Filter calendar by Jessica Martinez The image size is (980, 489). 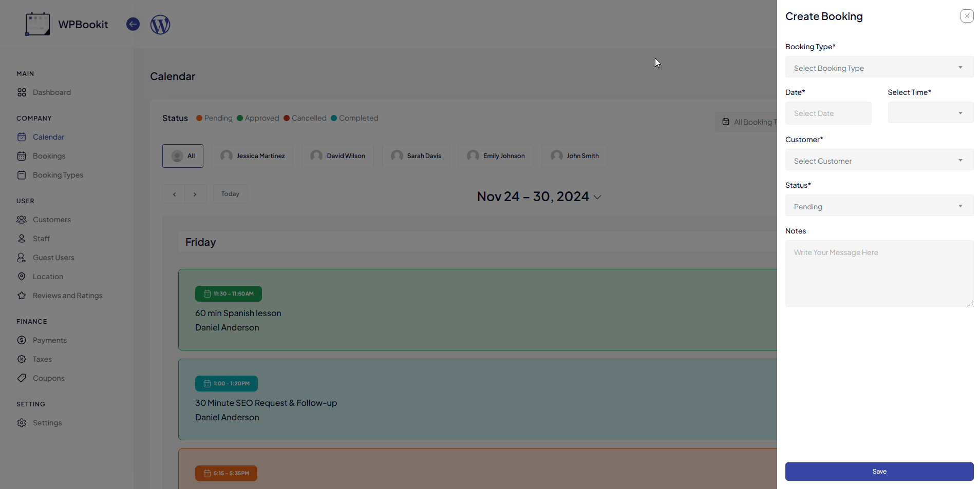tap(252, 156)
